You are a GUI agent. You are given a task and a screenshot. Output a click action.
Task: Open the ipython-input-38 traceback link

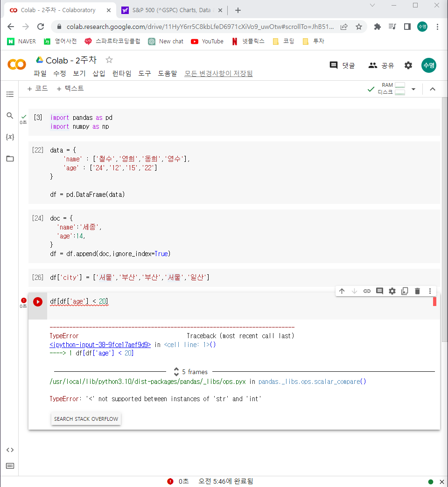[100, 345]
